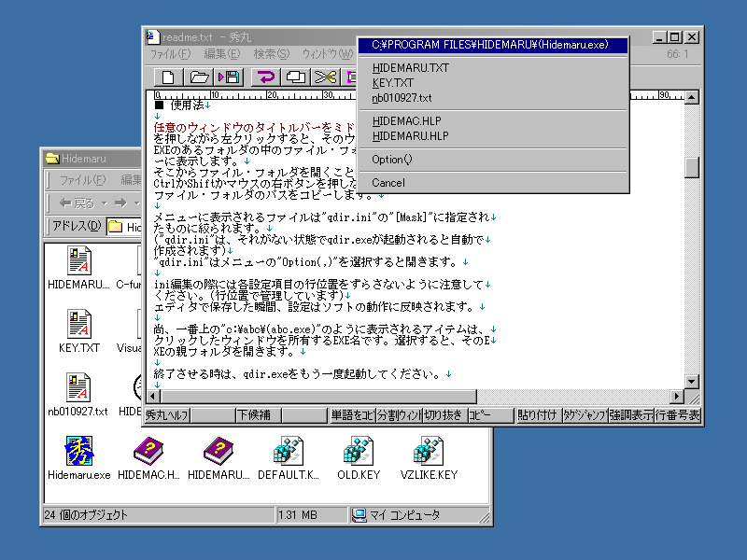Viewport: 747px width, 560px height.
Task: Choose HIDEMARU.HLP from popup menu
Action: (x=493, y=136)
